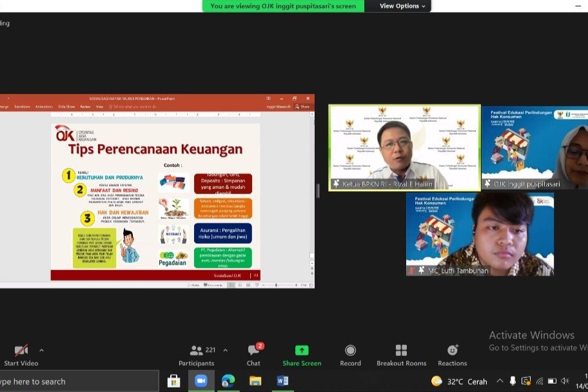
Task: Open the View tab in PowerPoint
Action: 99,107
